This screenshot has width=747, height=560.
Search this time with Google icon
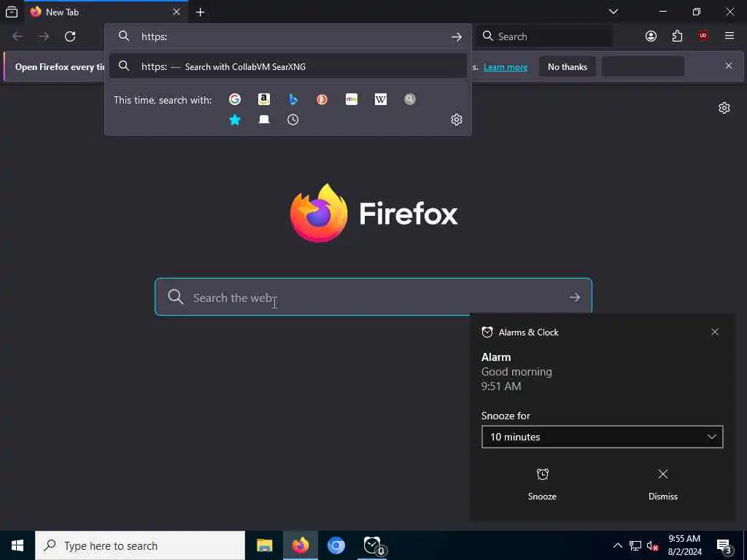[x=235, y=99]
